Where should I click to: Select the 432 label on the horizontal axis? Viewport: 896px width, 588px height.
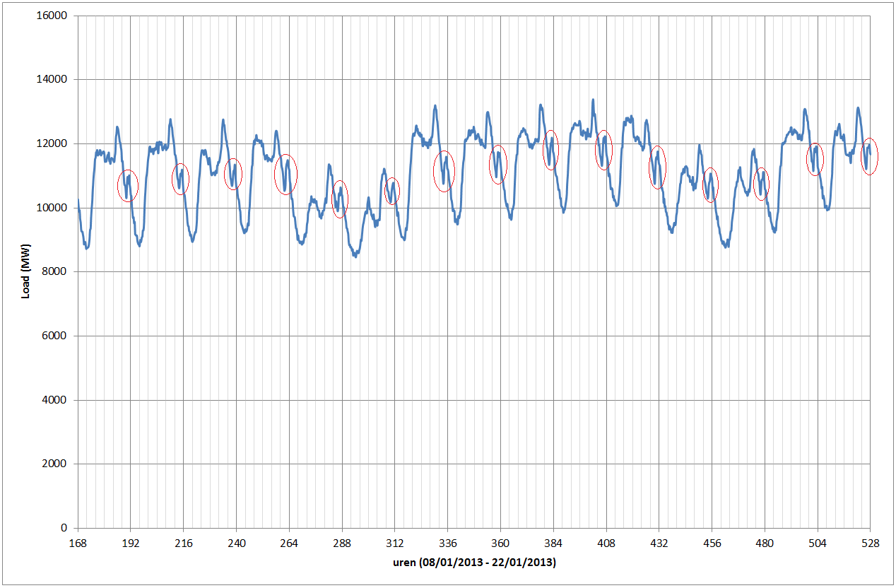coord(659,543)
